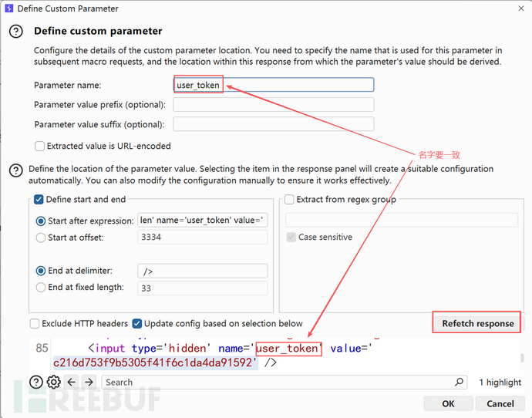The width and height of the screenshot is (532, 418).
Task: Click the hidden input tag text in response
Action: click(230, 349)
